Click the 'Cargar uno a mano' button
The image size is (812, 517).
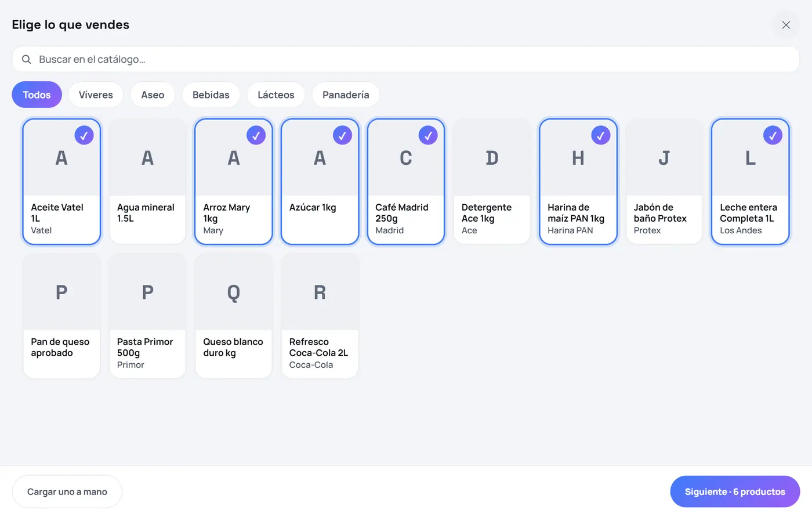[67, 491]
